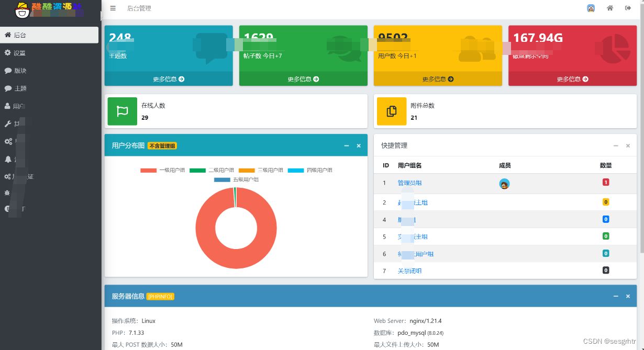Image resolution: width=644 pixels, height=350 pixels.
Task: Click the wrench icon in the sidebar
Action: click(x=7, y=124)
